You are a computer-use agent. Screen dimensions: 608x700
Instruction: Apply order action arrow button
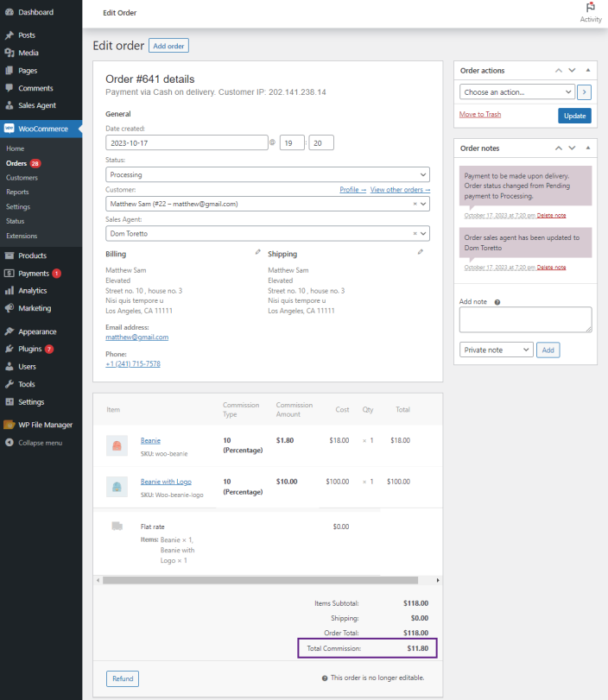(585, 91)
